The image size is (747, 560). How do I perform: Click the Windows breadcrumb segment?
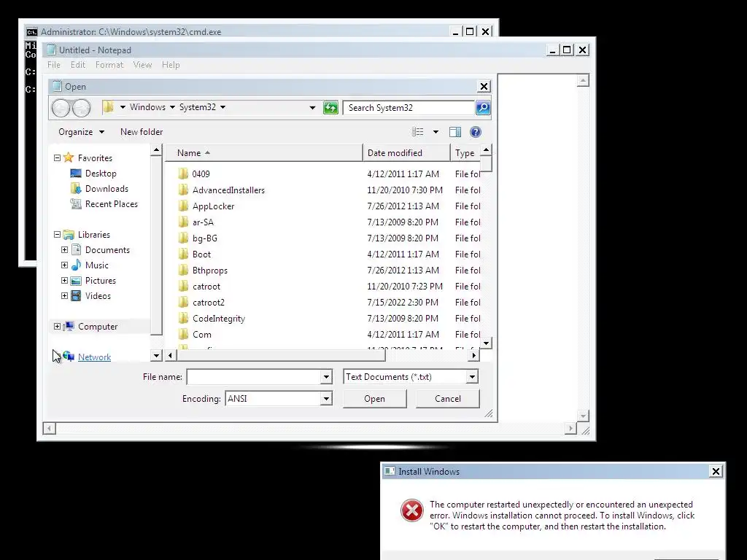147,107
